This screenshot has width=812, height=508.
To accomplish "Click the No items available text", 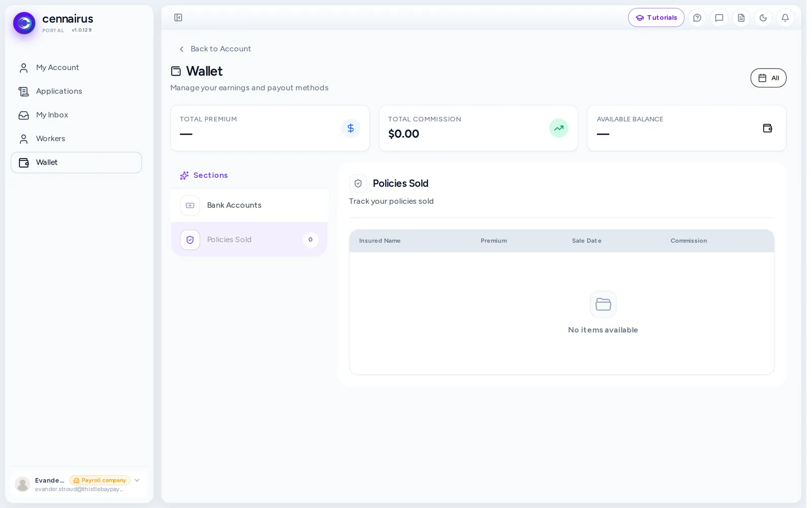I will (x=603, y=330).
